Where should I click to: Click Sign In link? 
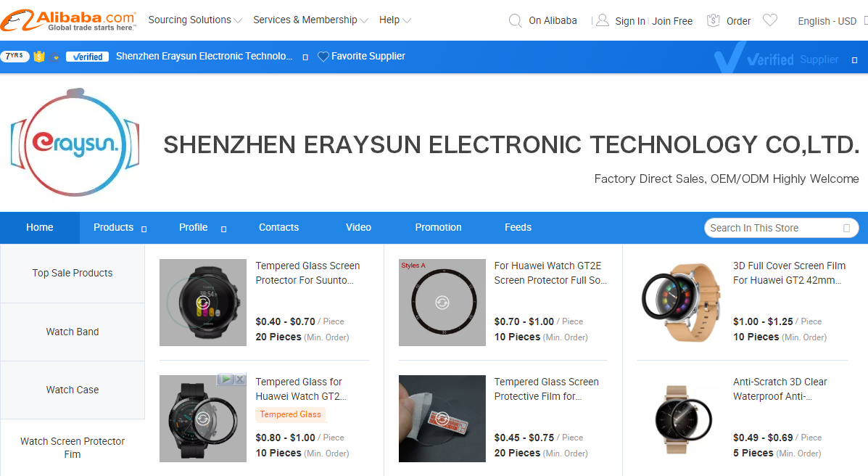(x=630, y=21)
